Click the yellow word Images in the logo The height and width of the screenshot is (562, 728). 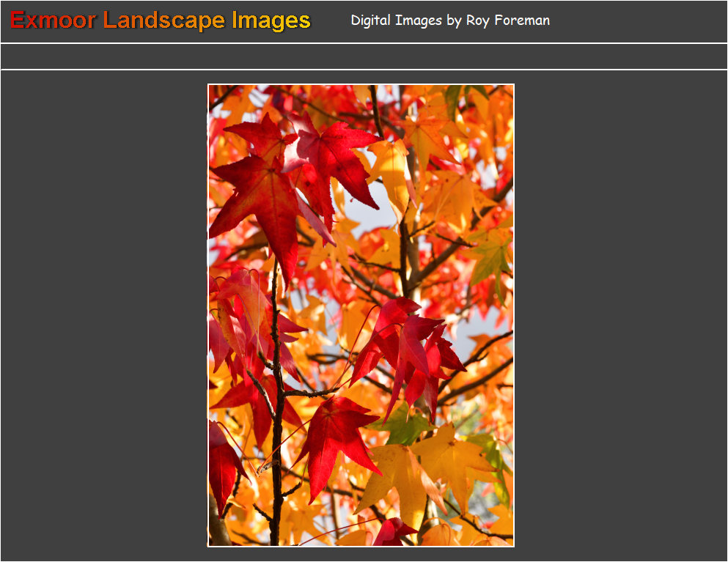point(271,21)
